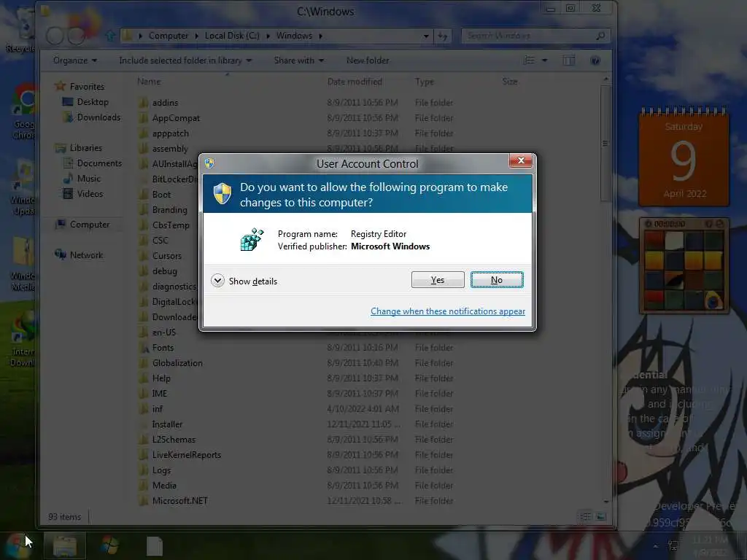Select the apppatch folder
747x560 pixels.
(x=170, y=133)
